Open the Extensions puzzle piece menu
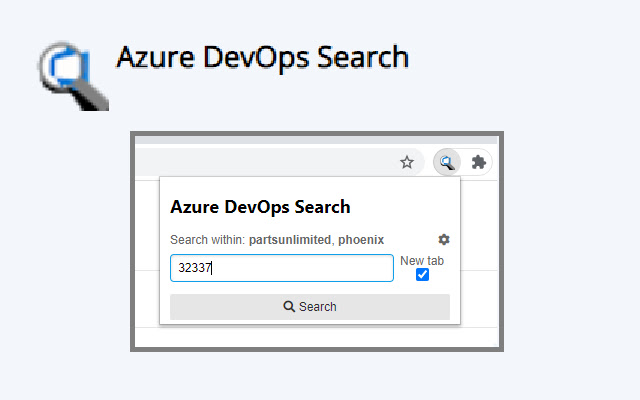 [x=479, y=162]
